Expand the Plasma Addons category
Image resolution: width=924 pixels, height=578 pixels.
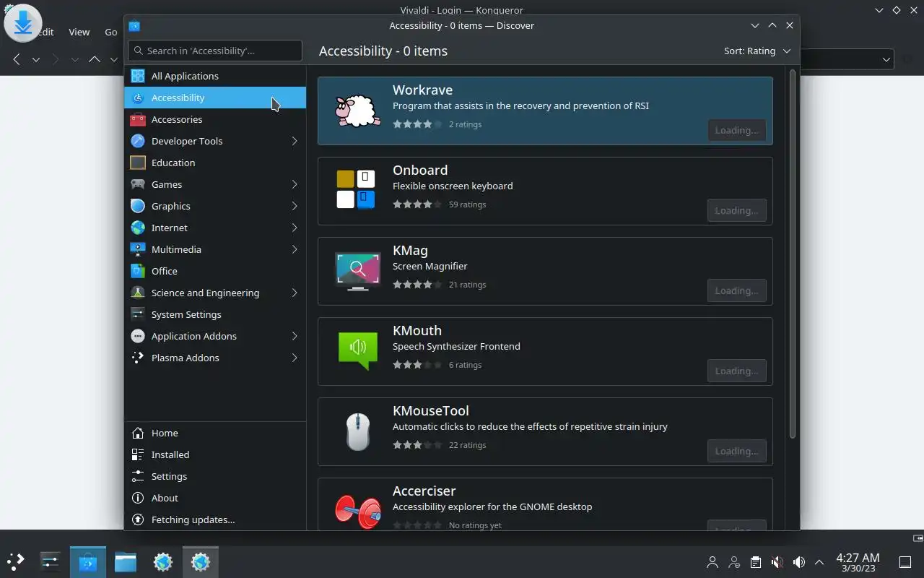pyautogui.click(x=295, y=358)
